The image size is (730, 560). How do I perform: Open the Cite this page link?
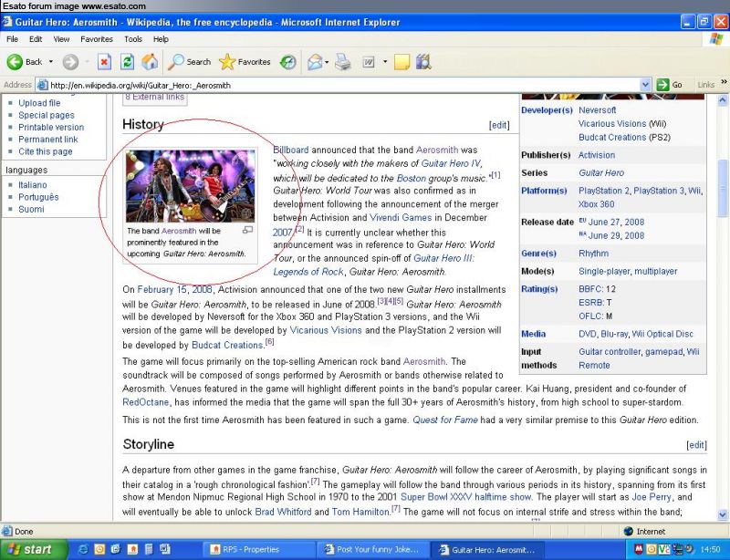[x=45, y=151]
